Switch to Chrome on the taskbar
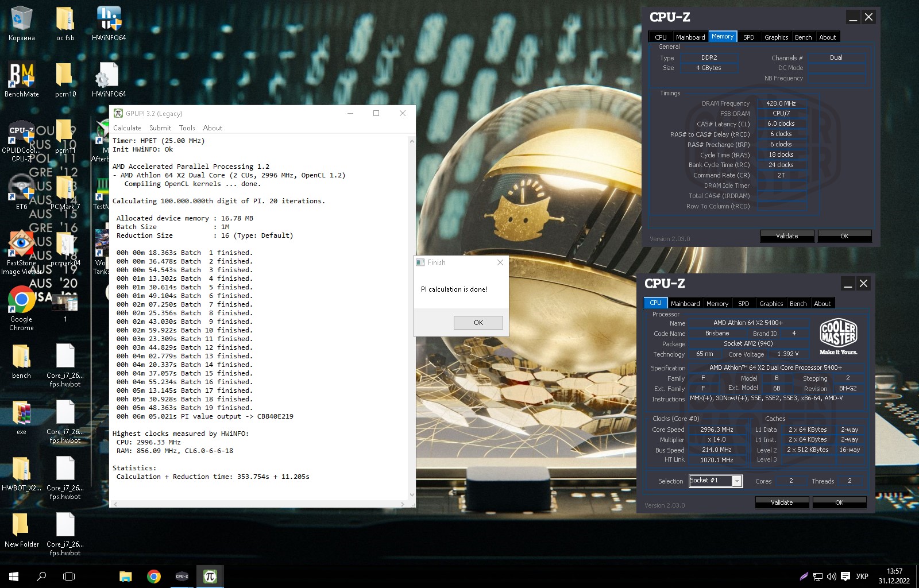Viewport: 919px width, 588px height. 153,577
